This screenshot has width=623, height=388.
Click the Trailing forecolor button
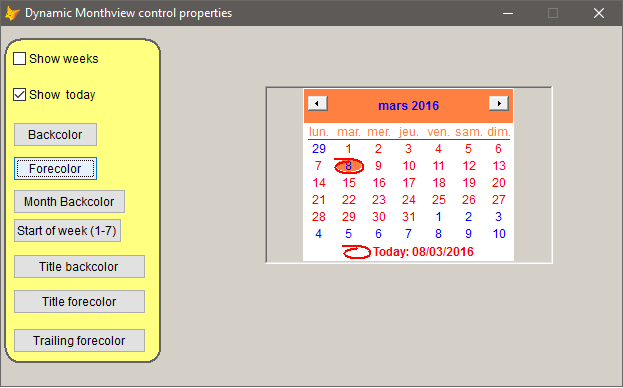pyautogui.click(x=79, y=340)
